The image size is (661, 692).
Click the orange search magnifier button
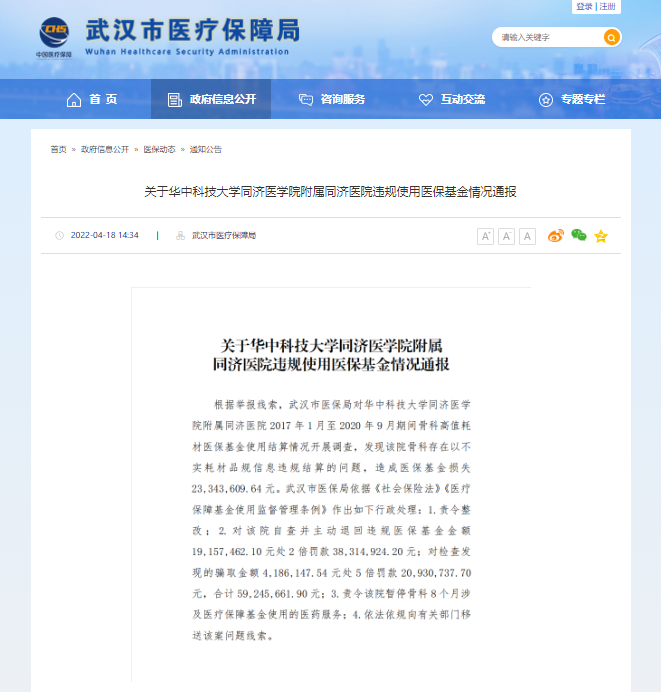coord(612,38)
